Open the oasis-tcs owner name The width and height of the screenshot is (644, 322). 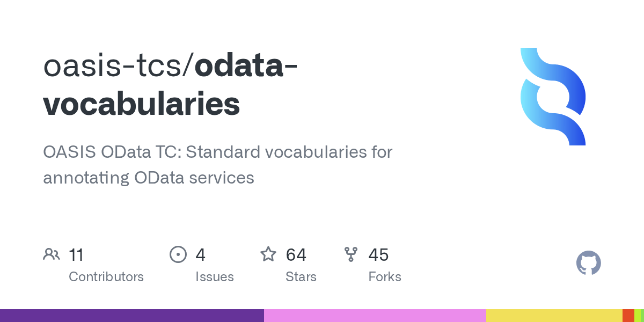[114, 66]
